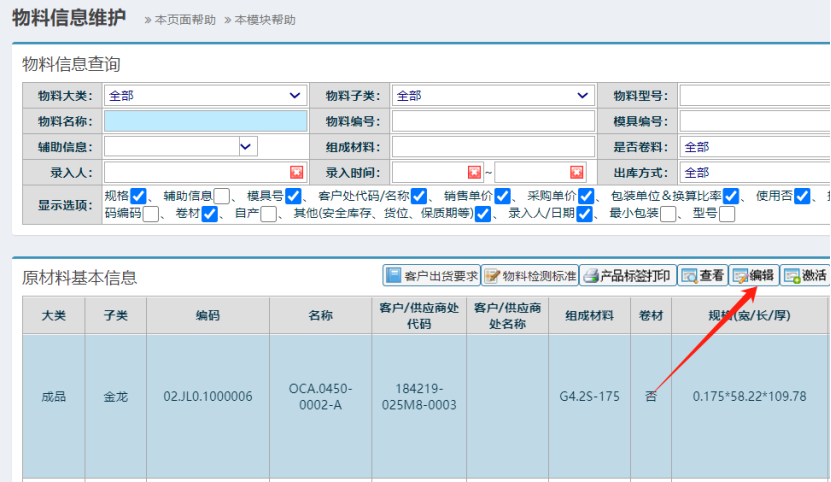Clear the 录入时间 start date red X

(x=474, y=172)
